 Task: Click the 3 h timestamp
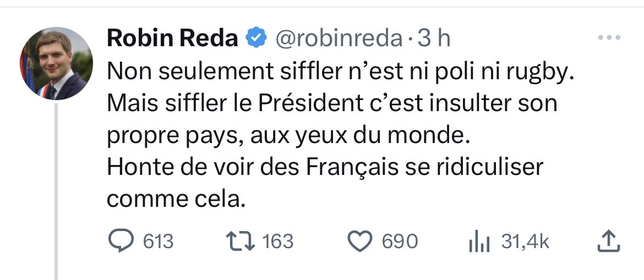tap(434, 39)
